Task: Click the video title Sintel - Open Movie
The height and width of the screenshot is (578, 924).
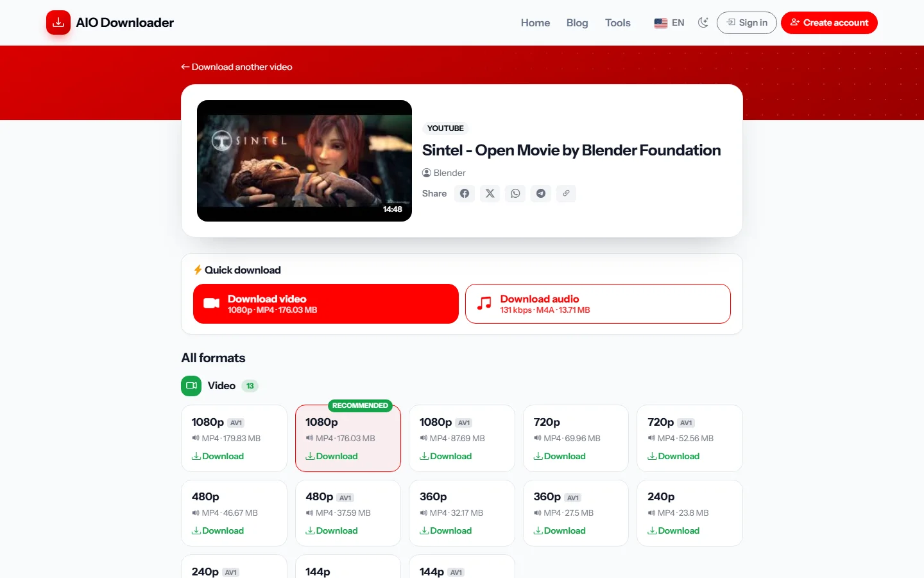Action: [x=571, y=150]
